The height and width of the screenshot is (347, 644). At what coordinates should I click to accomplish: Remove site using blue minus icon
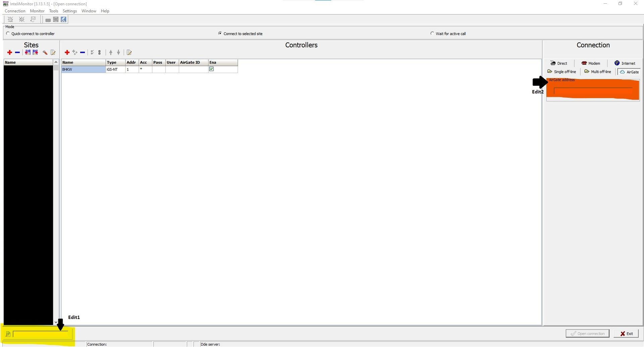click(17, 53)
